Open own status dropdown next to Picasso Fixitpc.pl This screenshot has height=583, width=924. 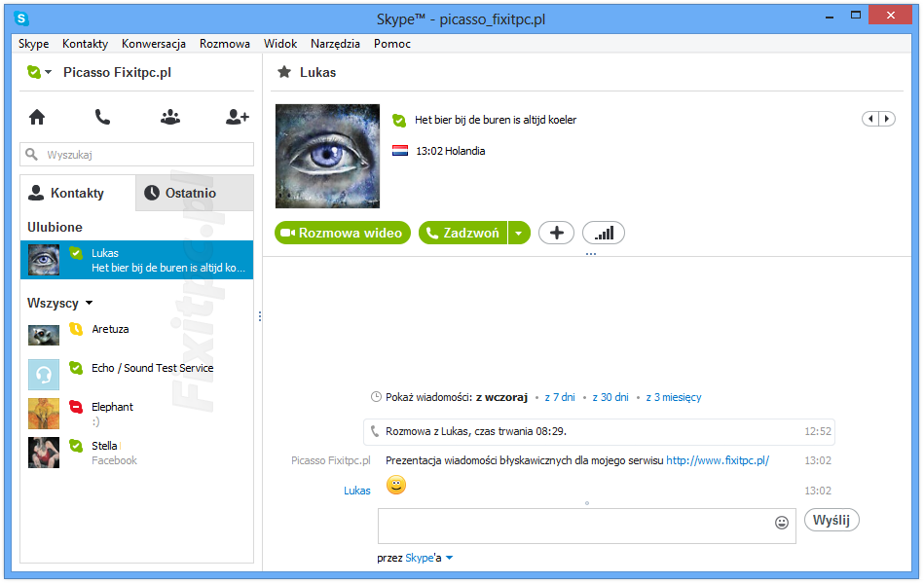(40, 72)
